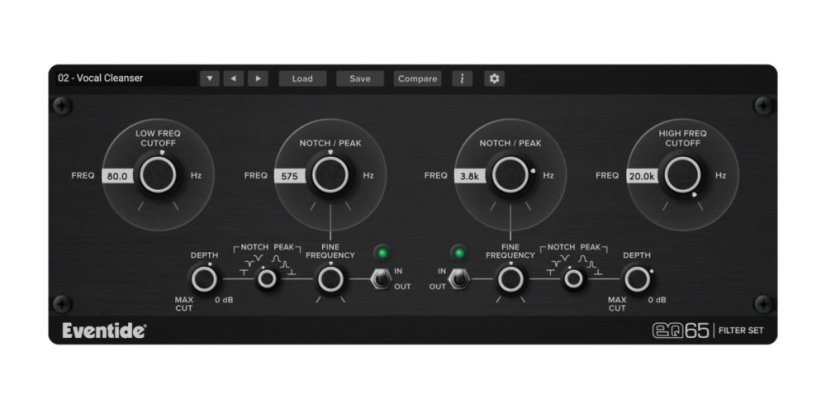Click the 3.8k frequency value field

(470, 177)
